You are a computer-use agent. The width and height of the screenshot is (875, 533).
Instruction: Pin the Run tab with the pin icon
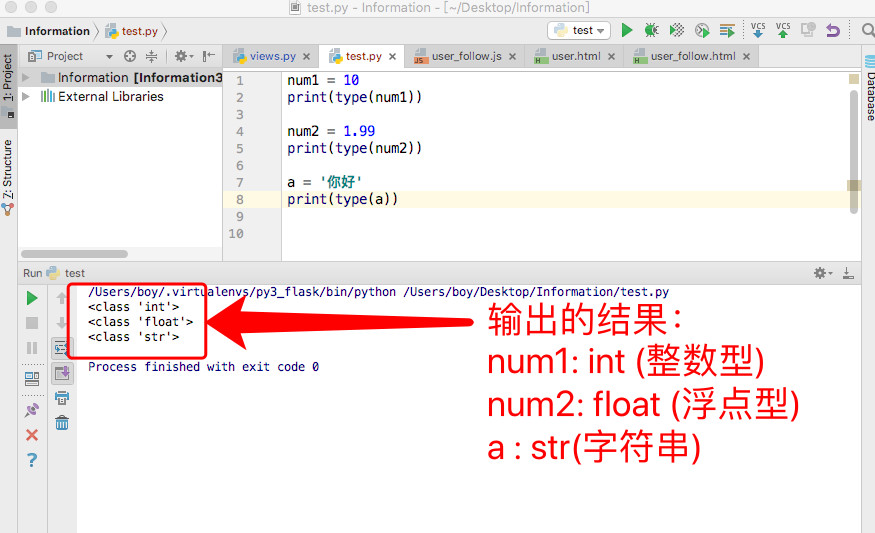click(x=32, y=410)
